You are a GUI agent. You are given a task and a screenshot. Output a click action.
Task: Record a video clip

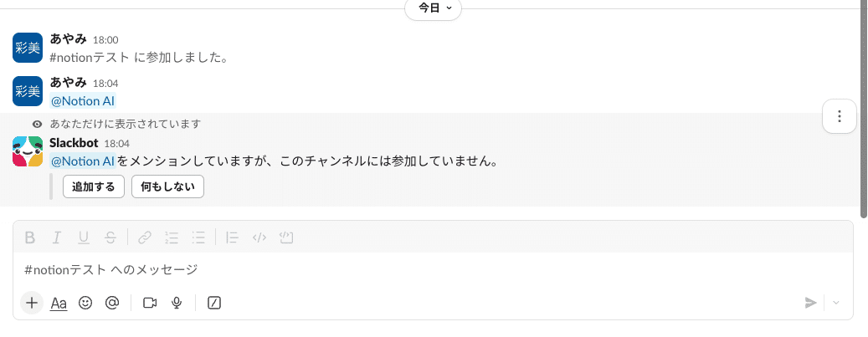click(x=150, y=303)
